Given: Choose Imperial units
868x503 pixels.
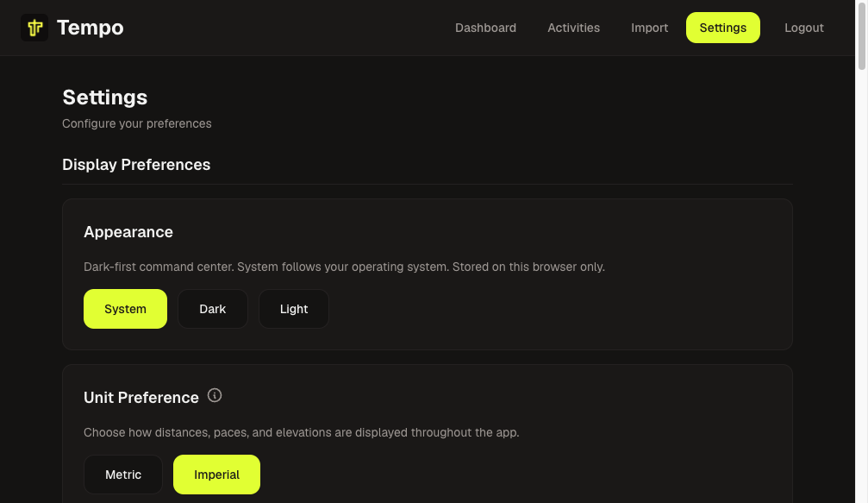Looking at the screenshot, I should 216,475.
